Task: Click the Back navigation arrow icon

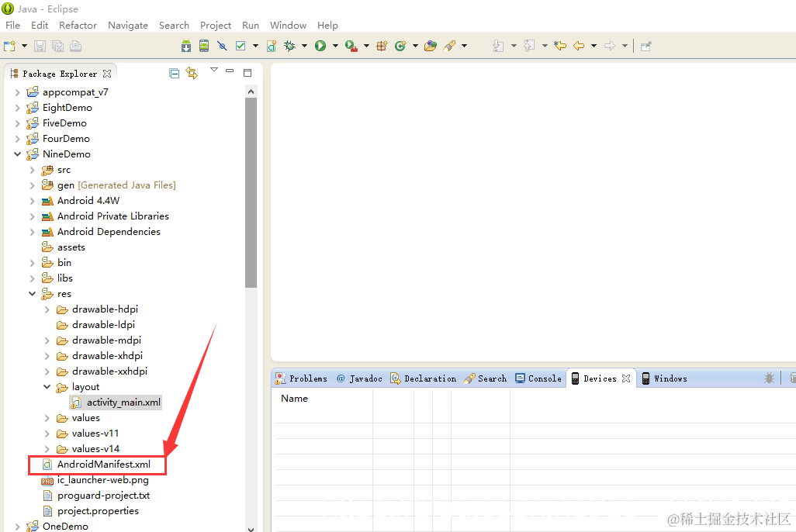Action: tap(579, 47)
